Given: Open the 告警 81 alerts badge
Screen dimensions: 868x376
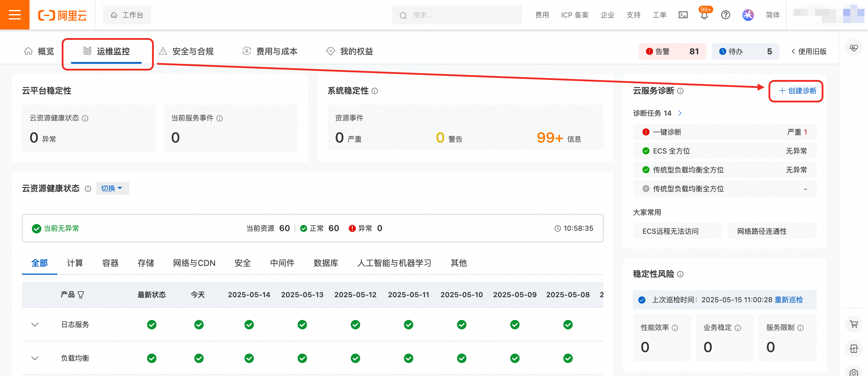Looking at the screenshot, I should pyautogui.click(x=672, y=51).
